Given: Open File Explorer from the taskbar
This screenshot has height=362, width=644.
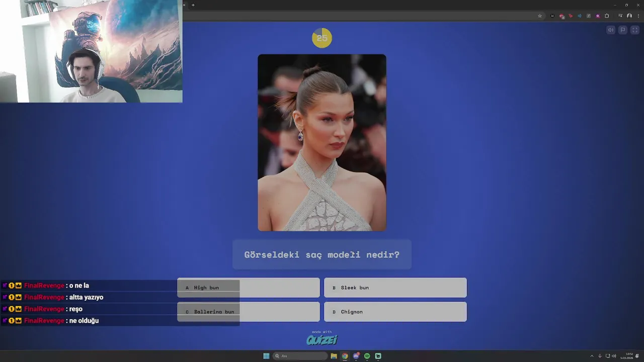Looking at the screenshot, I should [x=334, y=356].
